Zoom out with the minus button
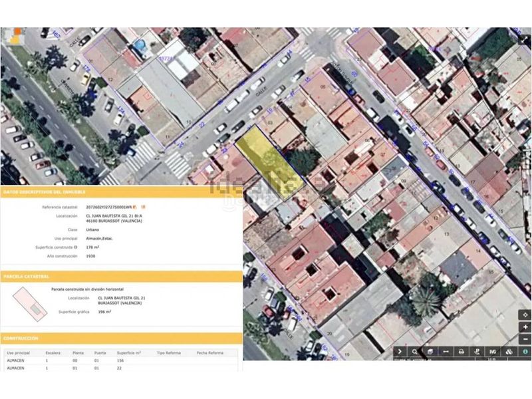Image resolution: width=532 pixels, height=399 pixels. tap(525, 339)
